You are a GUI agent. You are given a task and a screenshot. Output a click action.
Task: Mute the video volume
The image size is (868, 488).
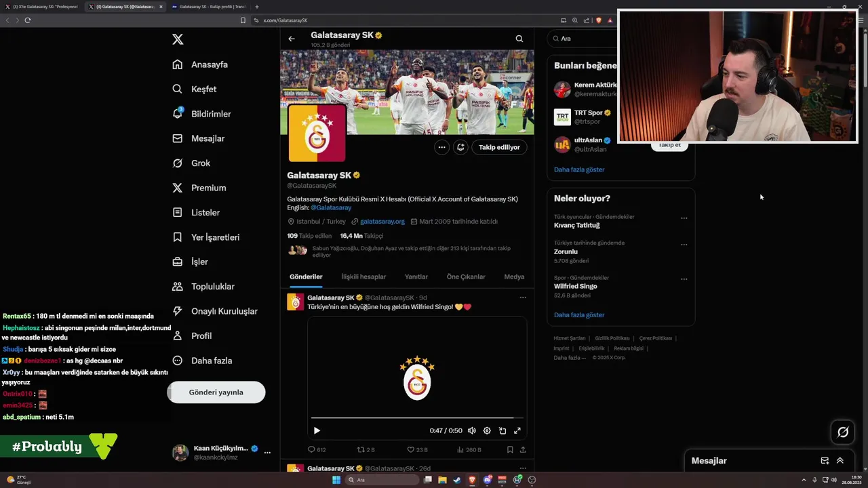click(x=472, y=430)
